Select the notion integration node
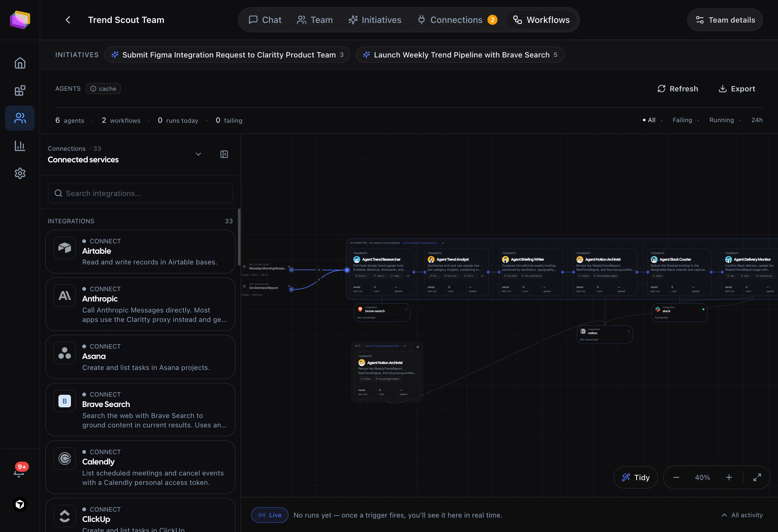 click(x=605, y=334)
